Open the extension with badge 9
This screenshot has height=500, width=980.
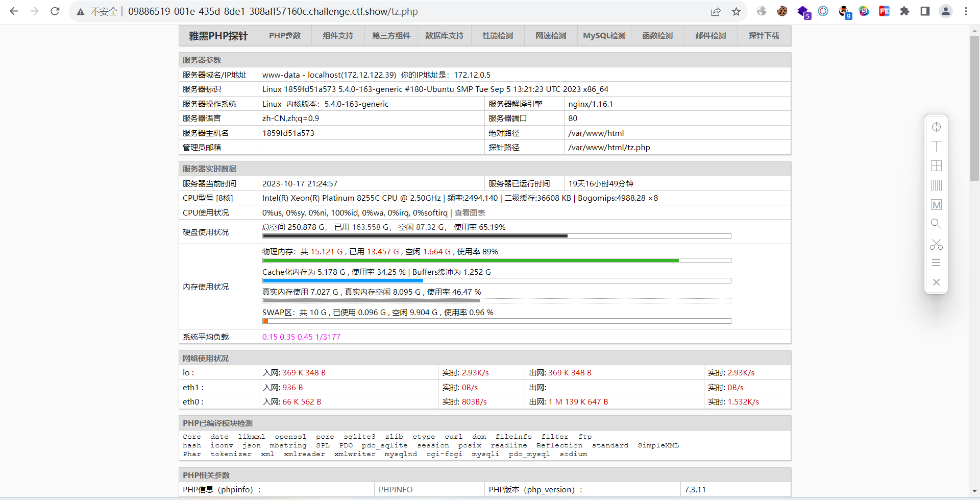pyautogui.click(x=844, y=12)
